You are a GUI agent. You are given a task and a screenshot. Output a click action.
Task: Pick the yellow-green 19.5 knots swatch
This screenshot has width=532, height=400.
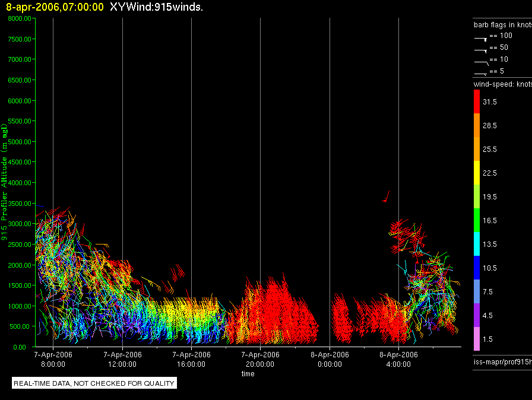(477, 196)
